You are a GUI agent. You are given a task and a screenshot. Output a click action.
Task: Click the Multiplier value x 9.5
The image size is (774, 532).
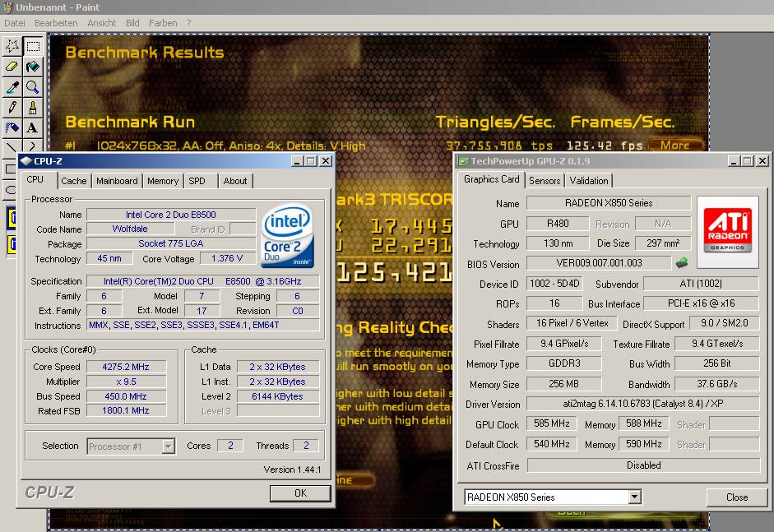126,382
